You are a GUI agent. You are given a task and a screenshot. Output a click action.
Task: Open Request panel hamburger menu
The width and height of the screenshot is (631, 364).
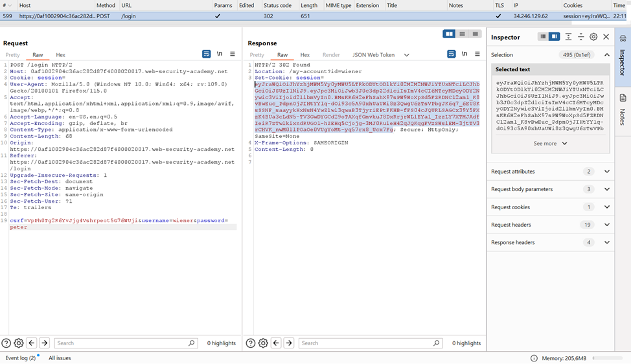pos(233,54)
